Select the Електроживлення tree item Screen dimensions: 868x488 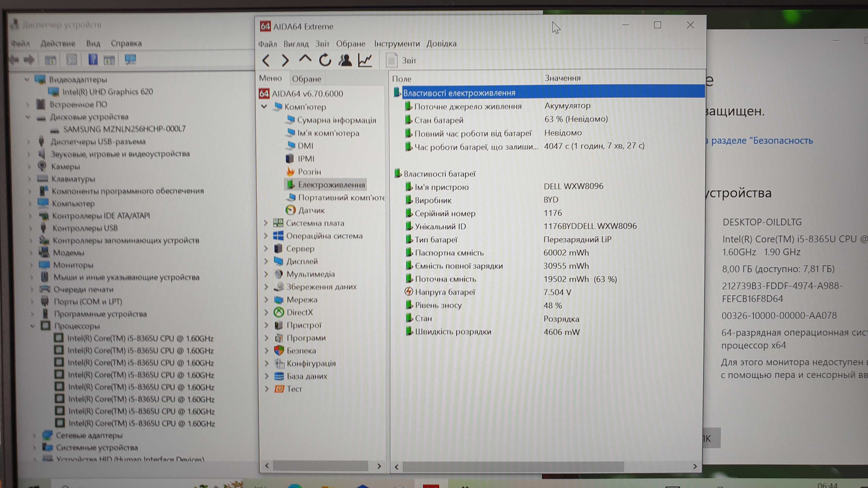pos(325,185)
